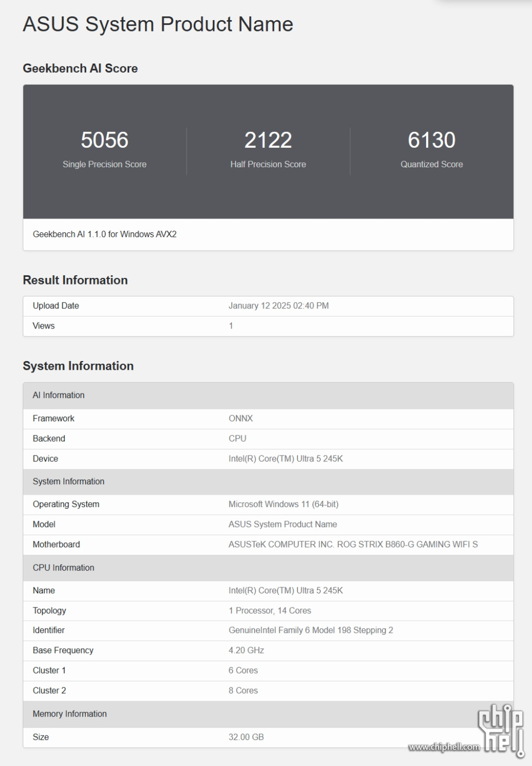Select the 2122 score value
This screenshot has height=766, width=532.
pyautogui.click(x=268, y=140)
